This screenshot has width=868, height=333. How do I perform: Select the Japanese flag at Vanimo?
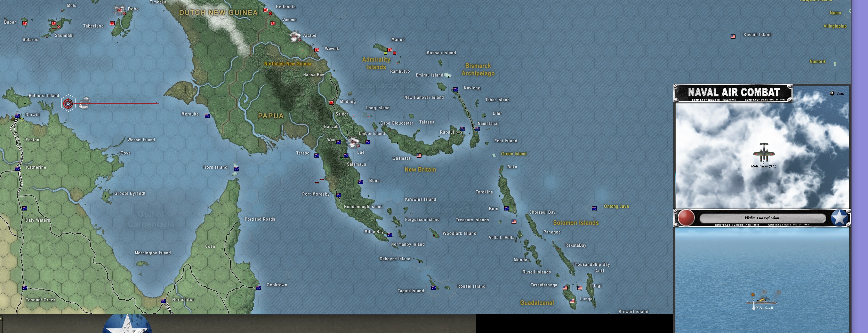273,23
